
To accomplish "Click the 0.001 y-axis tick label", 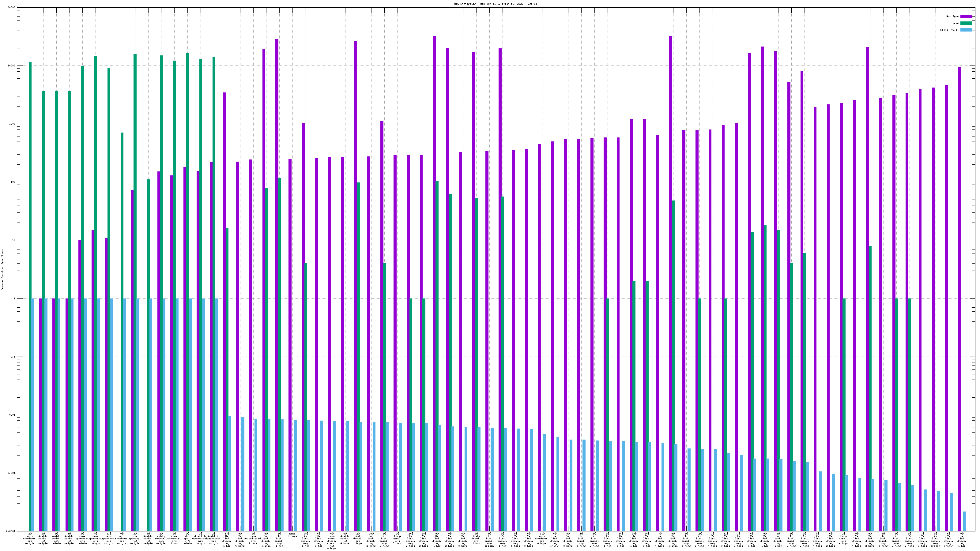I will tap(12, 474).
